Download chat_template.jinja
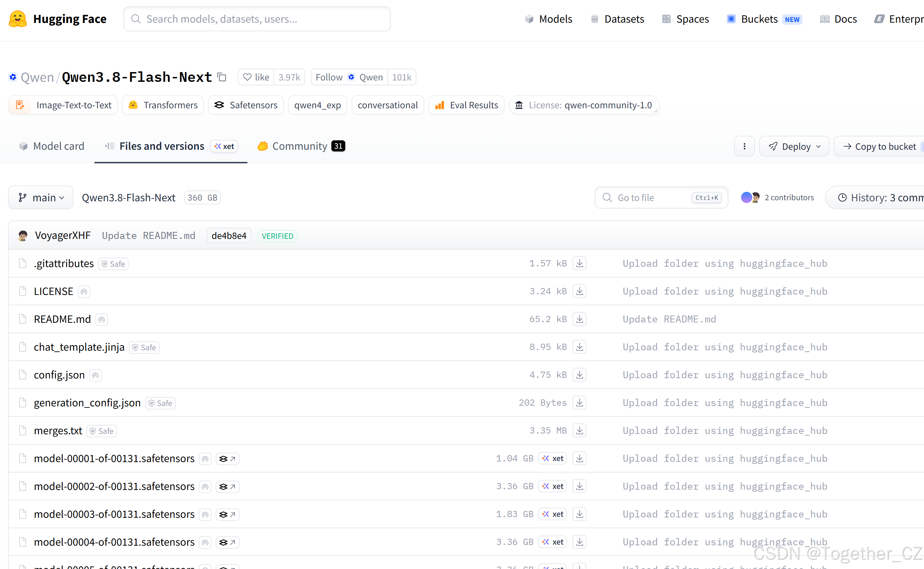 tap(579, 347)
